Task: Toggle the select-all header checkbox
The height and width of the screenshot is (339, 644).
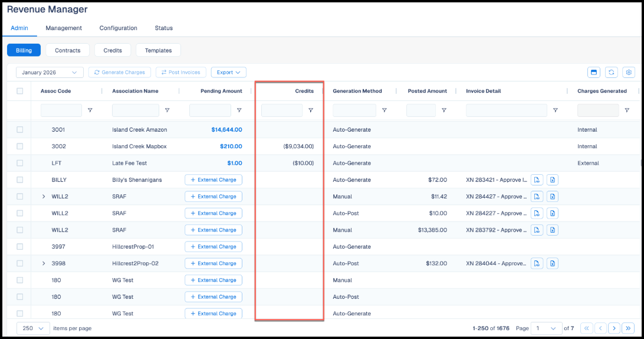Action: (19, 91)
